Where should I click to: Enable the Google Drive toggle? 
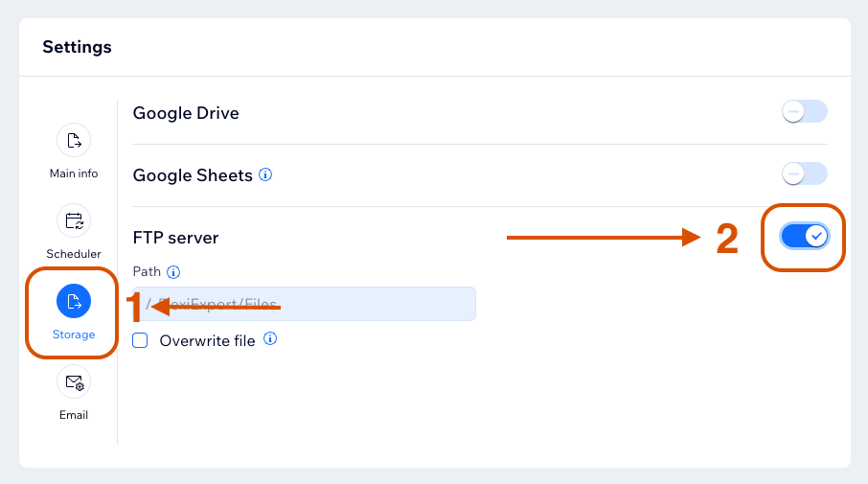point(805,111)
